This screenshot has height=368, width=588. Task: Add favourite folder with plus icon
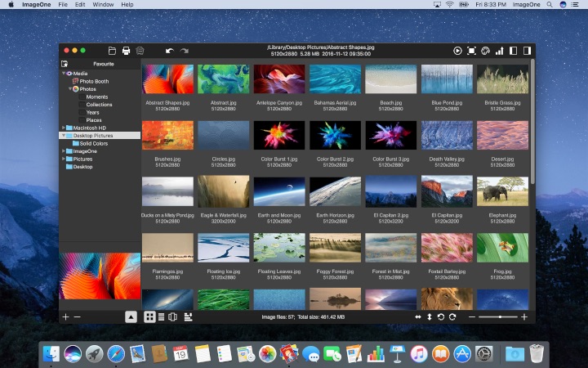65,317
